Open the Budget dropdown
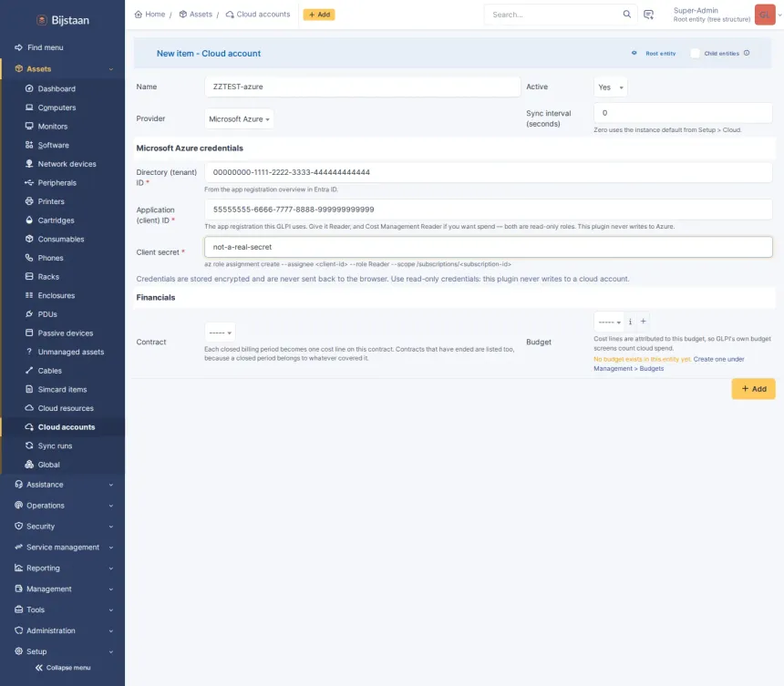Screen dimensions: 784x686 [x=609, y=322]
